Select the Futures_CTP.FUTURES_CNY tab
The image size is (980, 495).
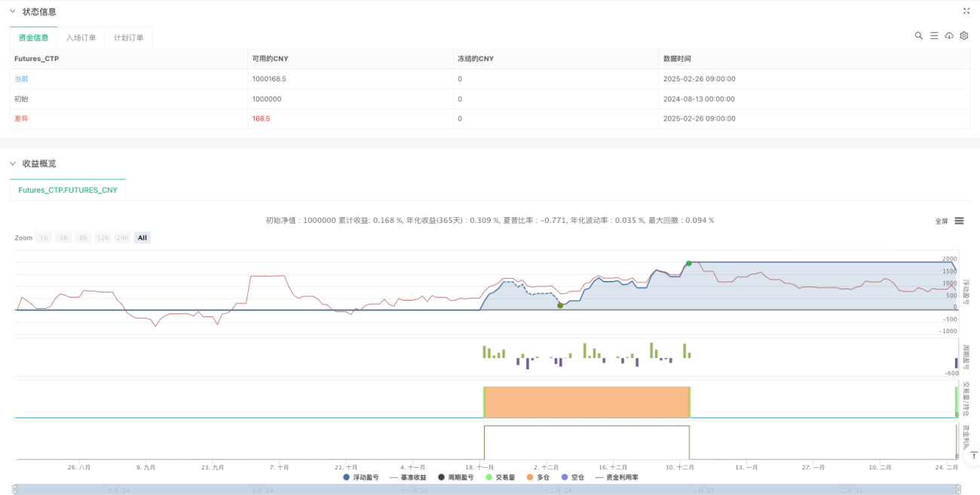tap(68, 191)
